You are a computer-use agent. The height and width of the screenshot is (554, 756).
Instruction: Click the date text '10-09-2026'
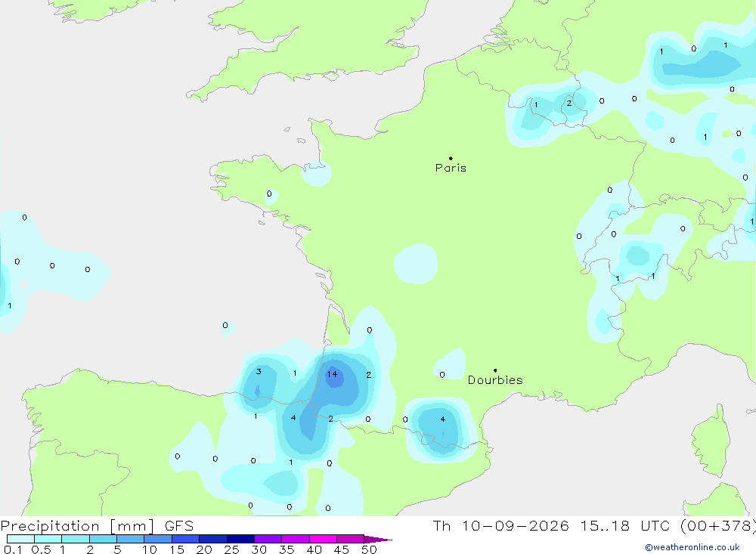click(x=516, y=526)
